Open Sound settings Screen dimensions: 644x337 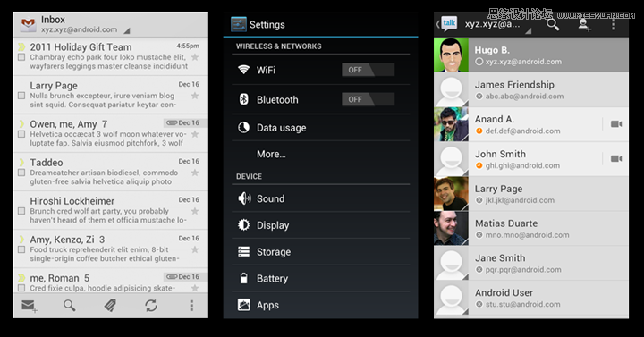click(x=321, y=198)
